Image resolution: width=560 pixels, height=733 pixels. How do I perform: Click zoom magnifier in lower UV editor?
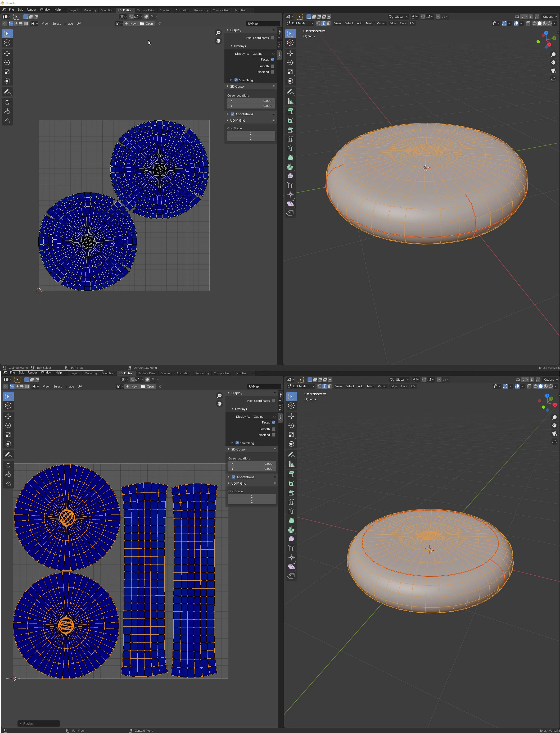(219, 395)
